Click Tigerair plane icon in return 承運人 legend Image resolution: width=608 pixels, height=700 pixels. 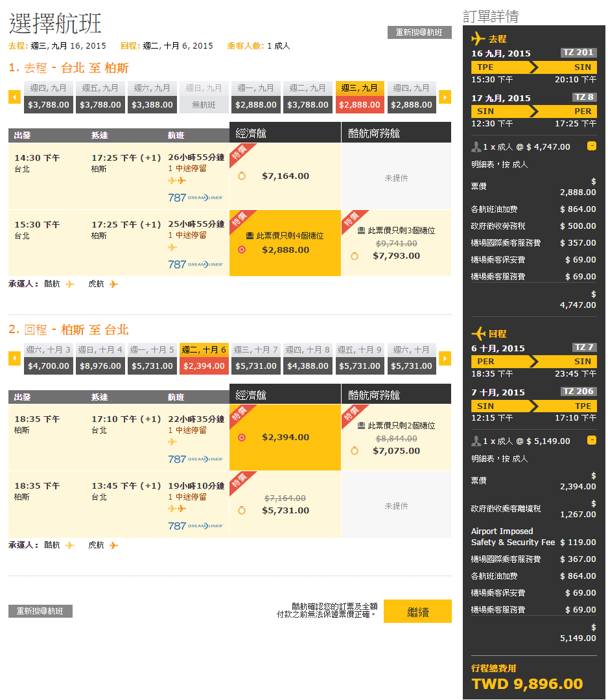click(114, 545)
